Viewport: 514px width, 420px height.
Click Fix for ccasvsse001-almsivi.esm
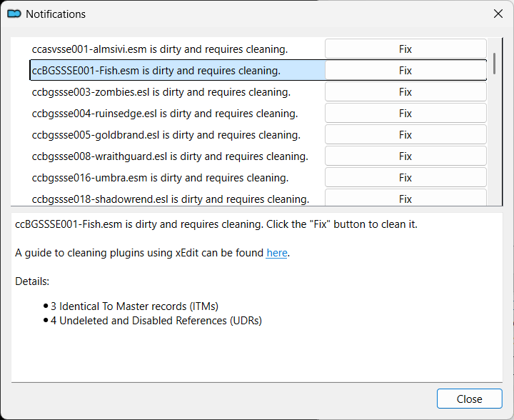coord(405,49)
